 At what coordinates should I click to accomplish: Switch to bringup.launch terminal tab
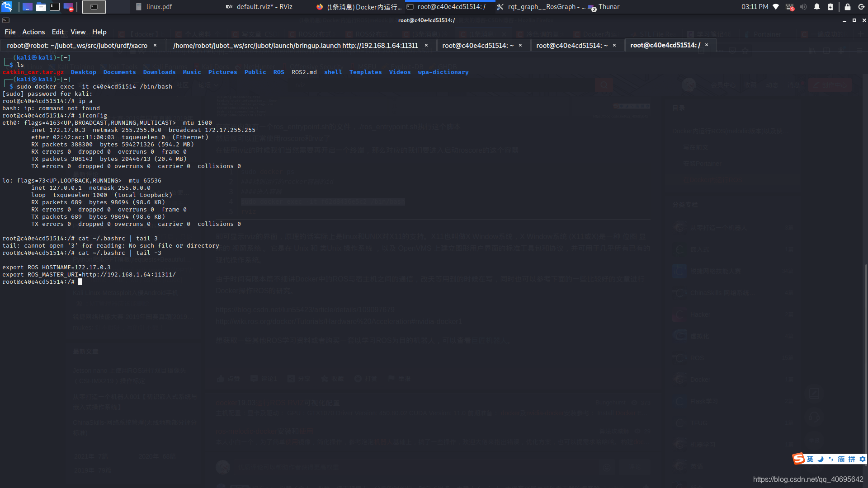tap(301, 45)
